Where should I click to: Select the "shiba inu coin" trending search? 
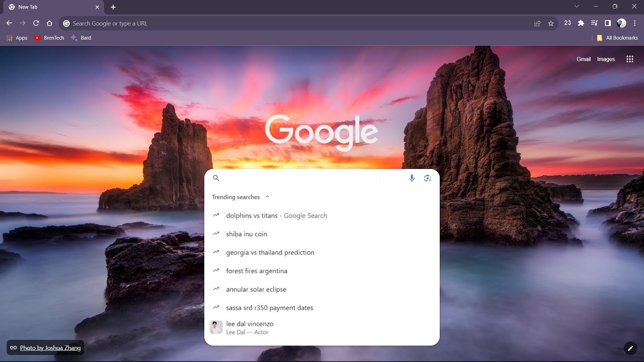point(322,234)
